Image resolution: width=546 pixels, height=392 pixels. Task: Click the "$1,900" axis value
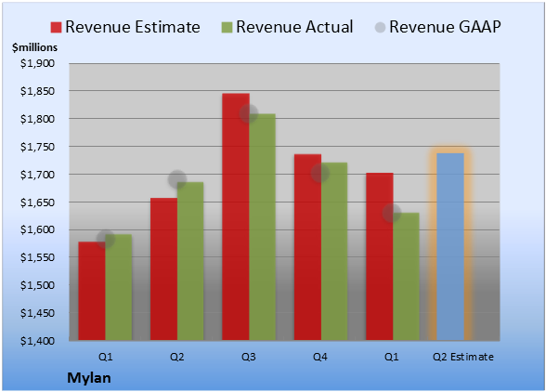pyautogui.click(x=37, y=63)
